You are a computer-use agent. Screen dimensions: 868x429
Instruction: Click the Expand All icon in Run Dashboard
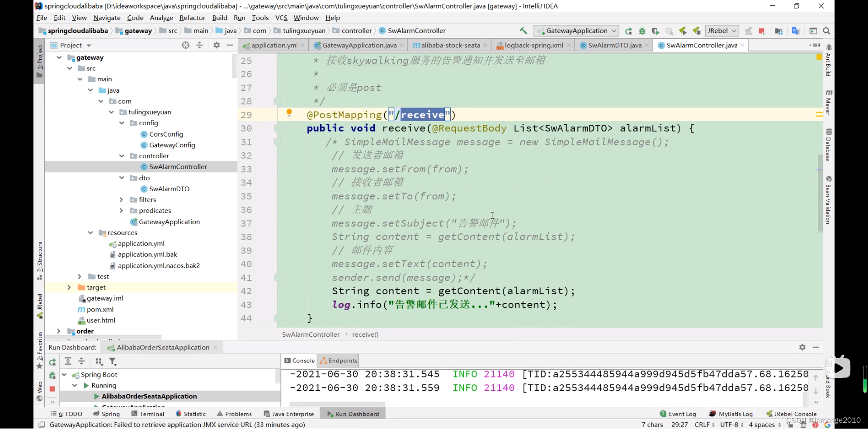68,361
